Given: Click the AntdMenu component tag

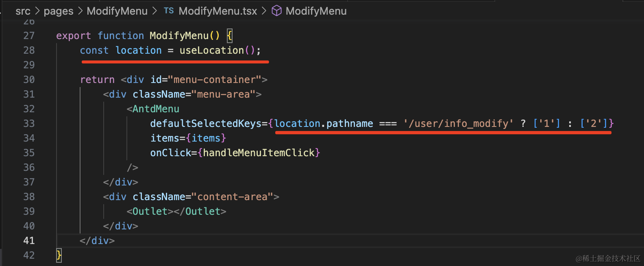Looking at the screenshot, I should coord(156,109).
